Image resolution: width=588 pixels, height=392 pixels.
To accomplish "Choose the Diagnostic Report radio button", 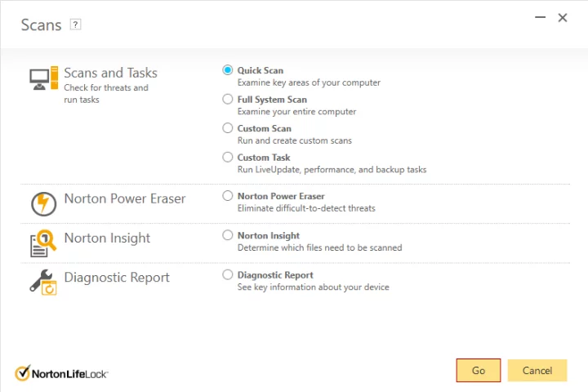I will 228,274.
